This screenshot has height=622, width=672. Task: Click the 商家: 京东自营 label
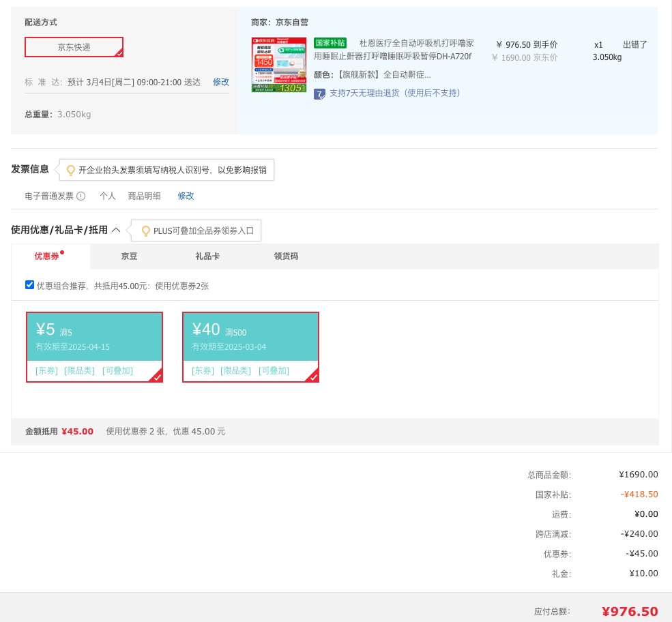click(280, 23)
